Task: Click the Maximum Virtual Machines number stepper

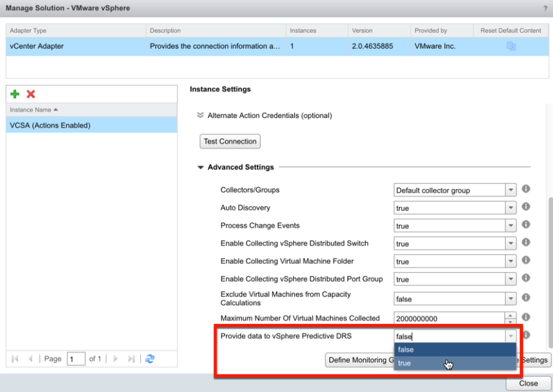Action: tap(511, 317)
